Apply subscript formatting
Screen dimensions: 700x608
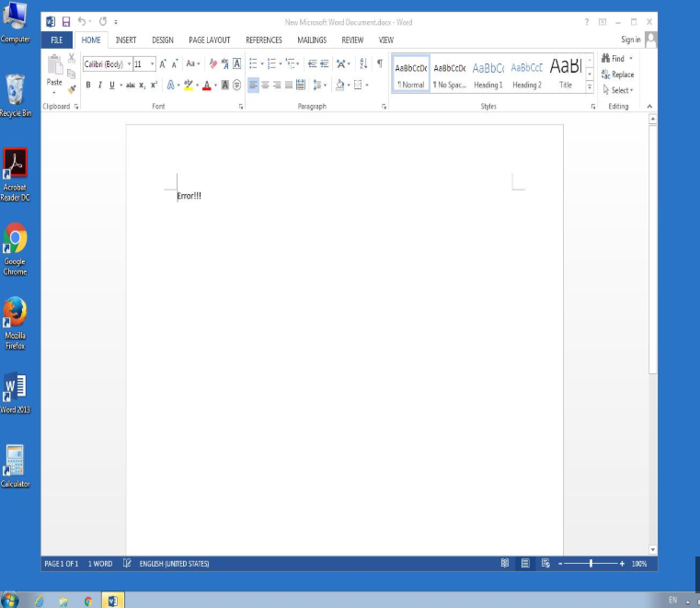click(x=142, y=85)
